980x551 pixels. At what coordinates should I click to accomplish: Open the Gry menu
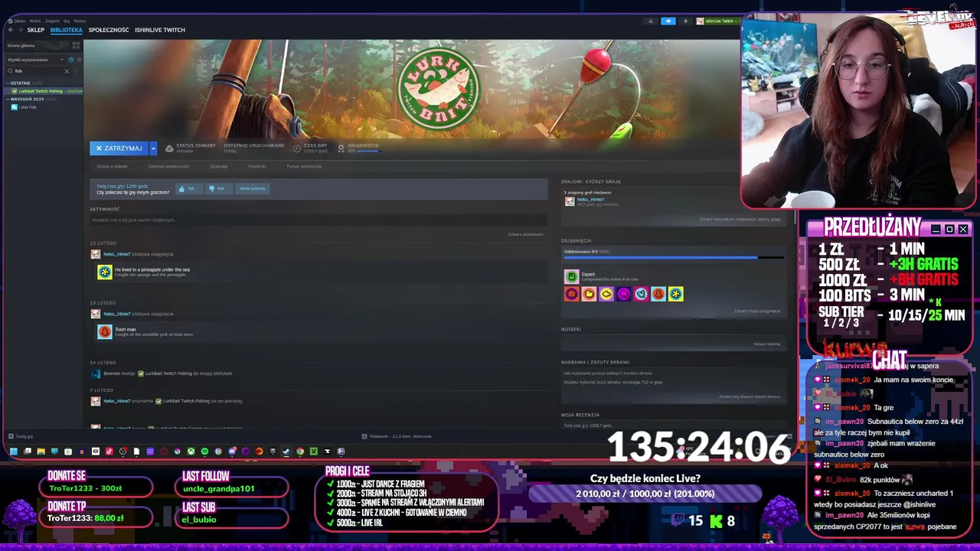67,21
